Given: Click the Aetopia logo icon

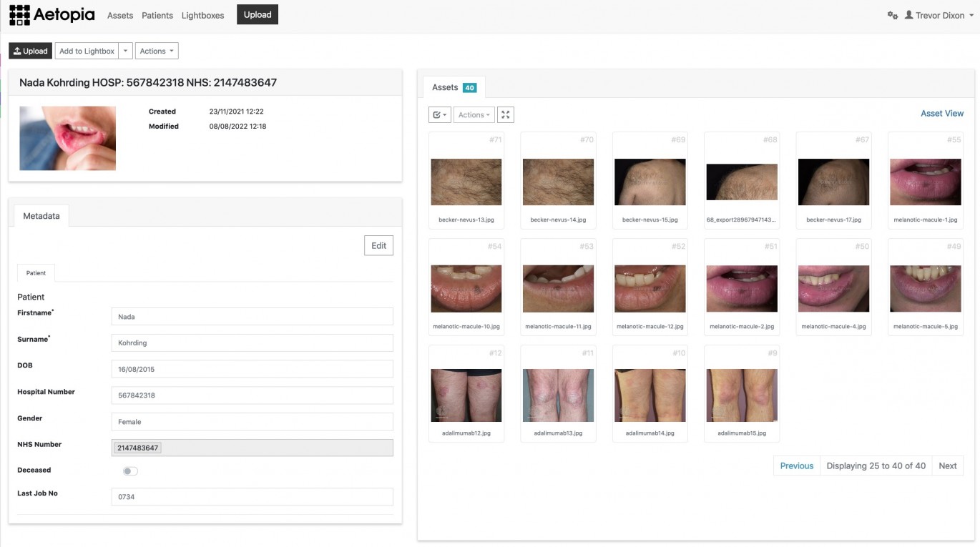Looking at the screenshot, I should click(x=19, y=15).
